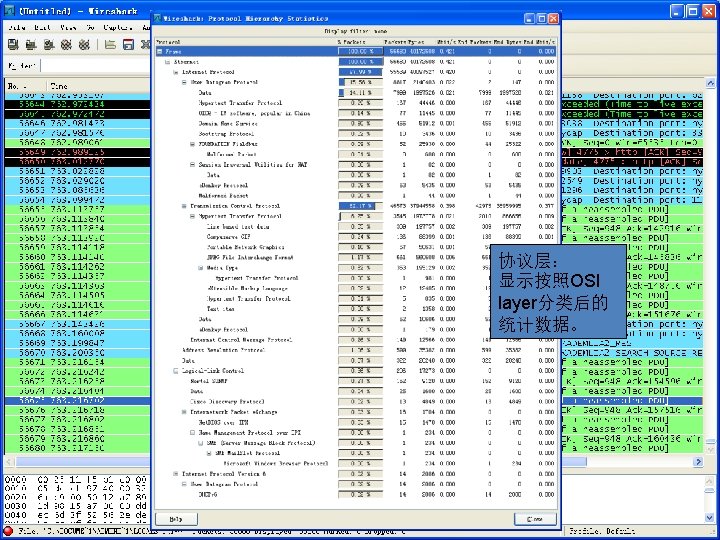
Task: Select the Compuserve GIF row
Action: pos(356,237)
